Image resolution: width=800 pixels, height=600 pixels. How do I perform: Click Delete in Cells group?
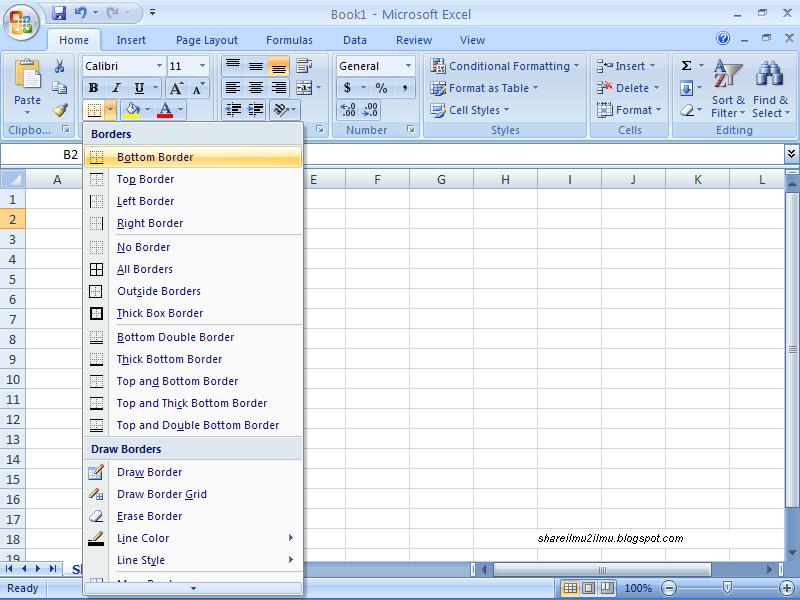628,88
